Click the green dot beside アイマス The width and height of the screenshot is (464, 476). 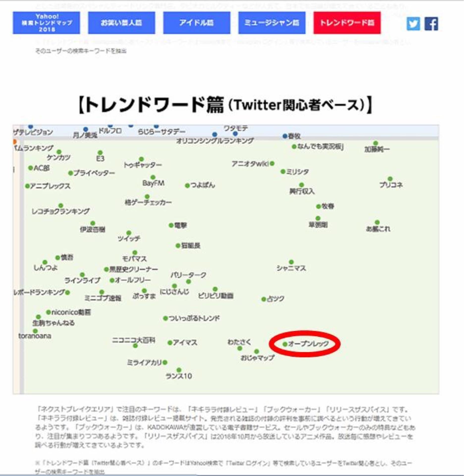170,343
